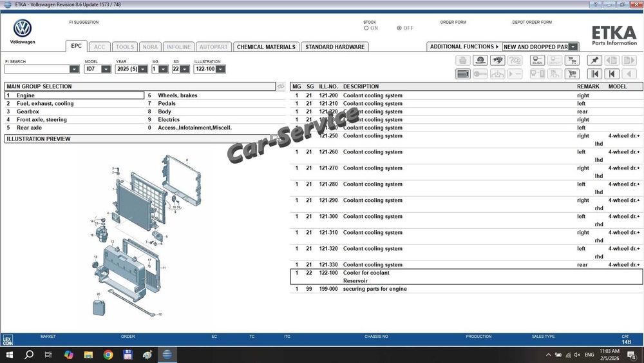
Task: Open the ELSA toolbar icon
Action: (x=537, y=61)
